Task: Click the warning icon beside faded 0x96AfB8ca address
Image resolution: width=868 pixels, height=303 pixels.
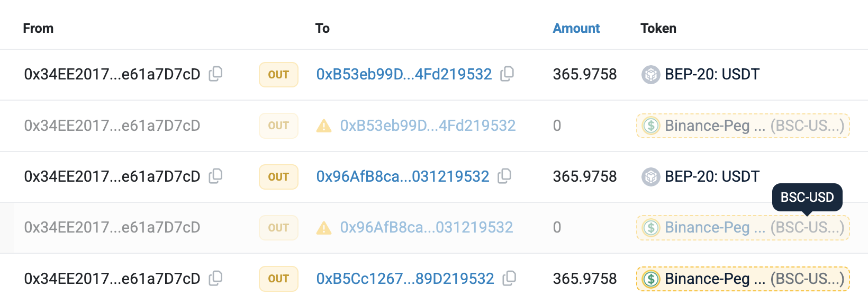Action: pyautogui.click(x=324, y=228)
